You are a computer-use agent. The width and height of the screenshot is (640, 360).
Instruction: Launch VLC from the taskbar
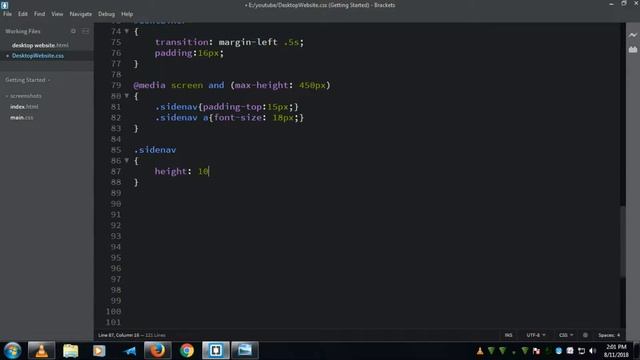click(41, 350)
